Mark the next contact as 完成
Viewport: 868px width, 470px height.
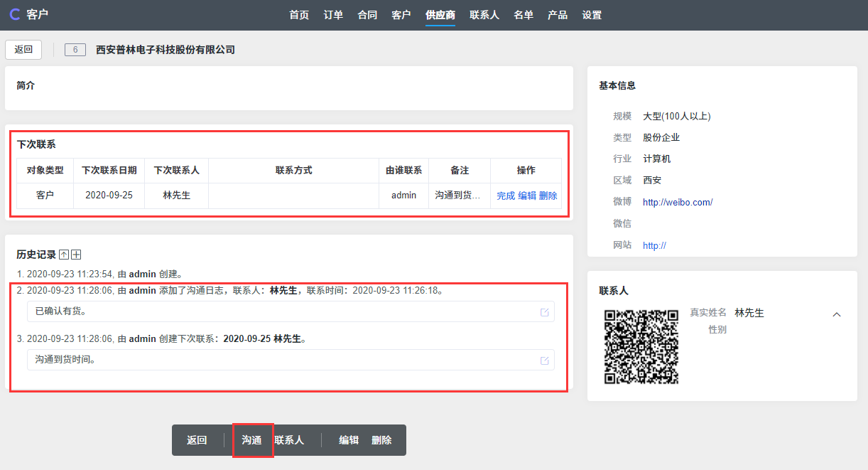tap(506, 196)
